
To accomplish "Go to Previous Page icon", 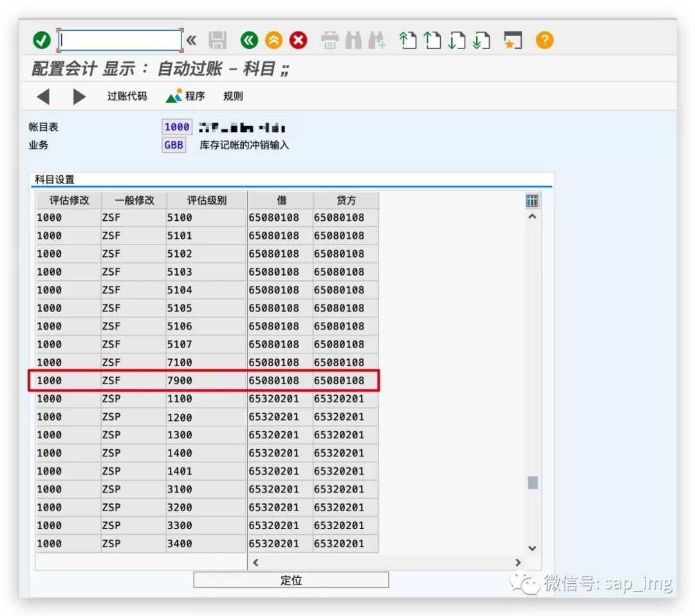I will click(x=432, y=40).
